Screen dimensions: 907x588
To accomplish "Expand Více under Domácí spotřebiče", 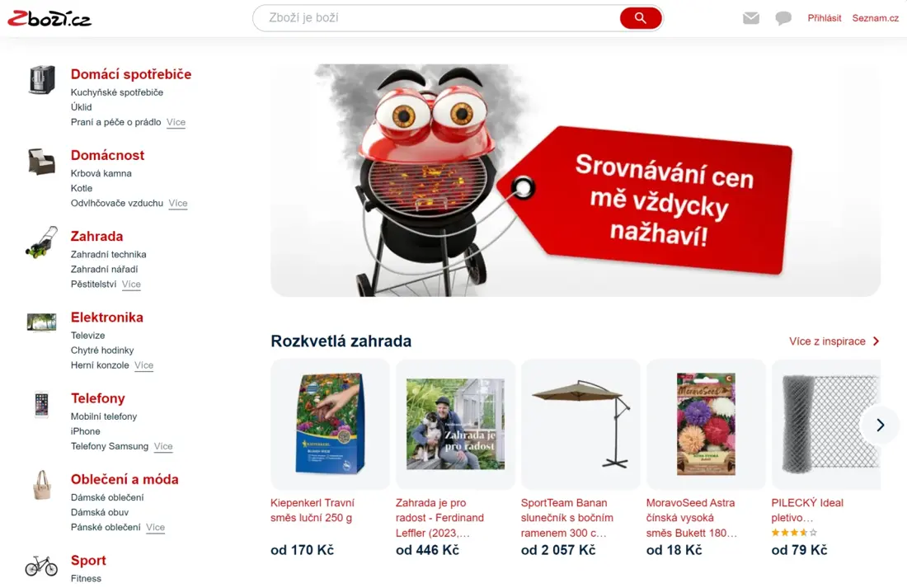I will pos(176,122).
